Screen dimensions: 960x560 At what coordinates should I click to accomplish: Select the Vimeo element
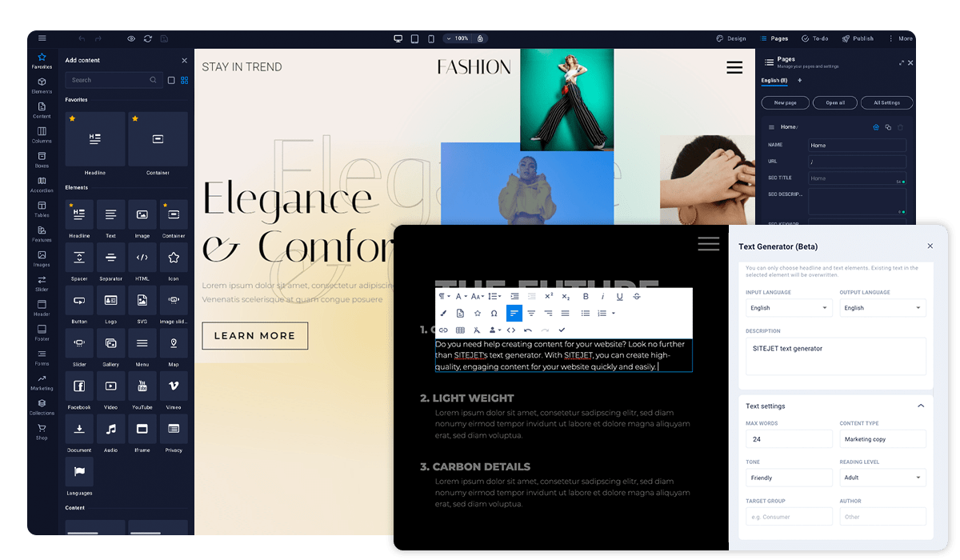click(x=174, y=390)
